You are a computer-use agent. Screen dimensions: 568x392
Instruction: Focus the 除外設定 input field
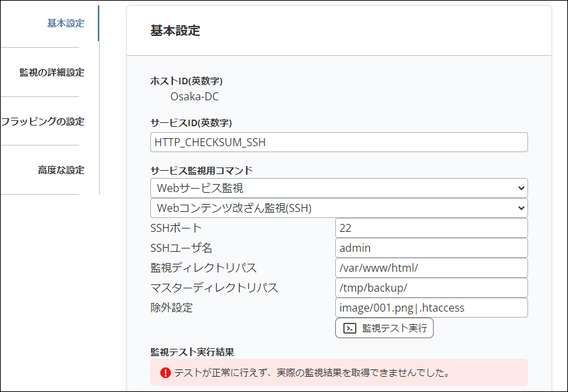click(431, 308)
